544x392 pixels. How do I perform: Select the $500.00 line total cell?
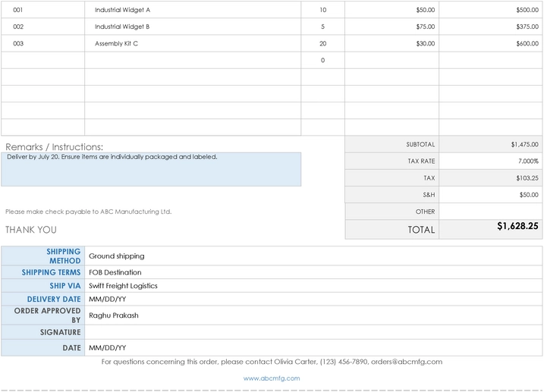point(490,10)
